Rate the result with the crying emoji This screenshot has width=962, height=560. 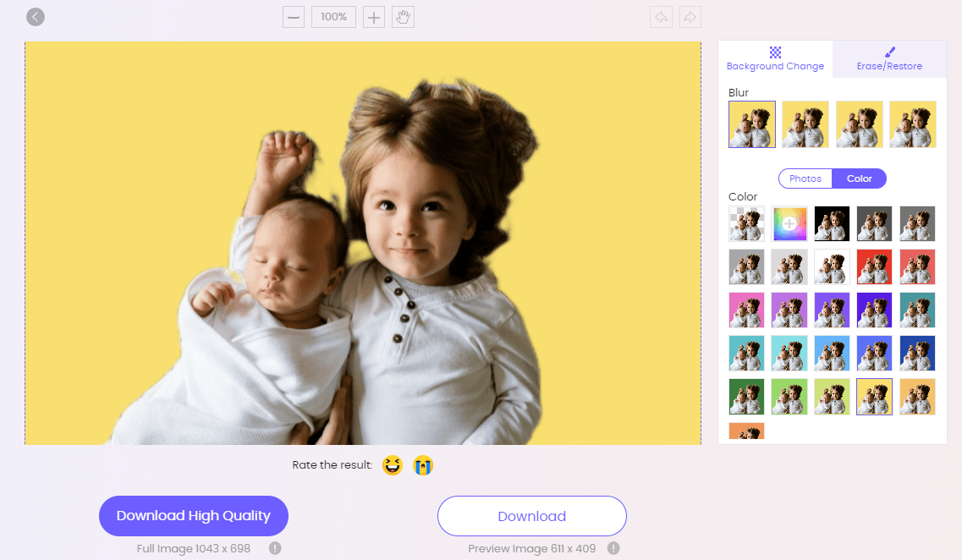(x=423, y=464)
